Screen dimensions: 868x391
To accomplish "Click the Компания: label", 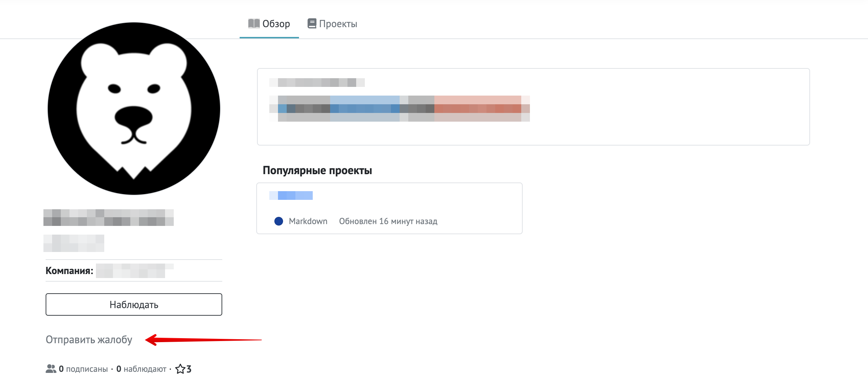I will coord(69,271).
